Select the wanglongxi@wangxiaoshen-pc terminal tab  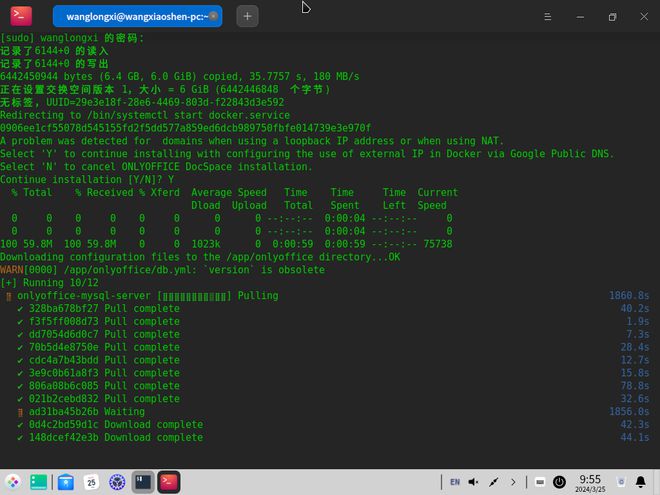pyautogui.click(x=136, y=16)
